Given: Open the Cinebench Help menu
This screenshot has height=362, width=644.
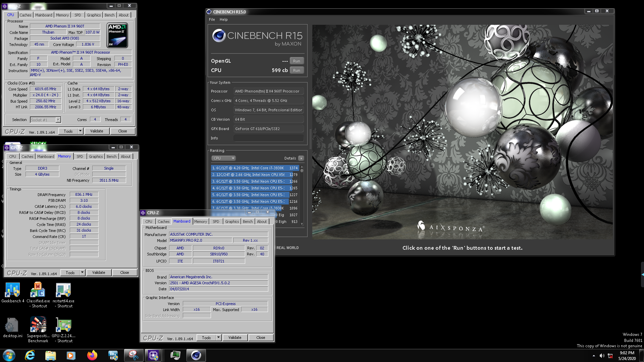Looking at the screenshot, I should pyautogui.click(x=224, y=19).
